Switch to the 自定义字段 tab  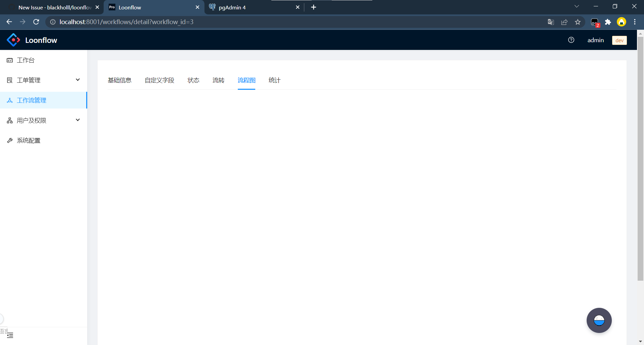pyautogui.click(x=159, y=80)
